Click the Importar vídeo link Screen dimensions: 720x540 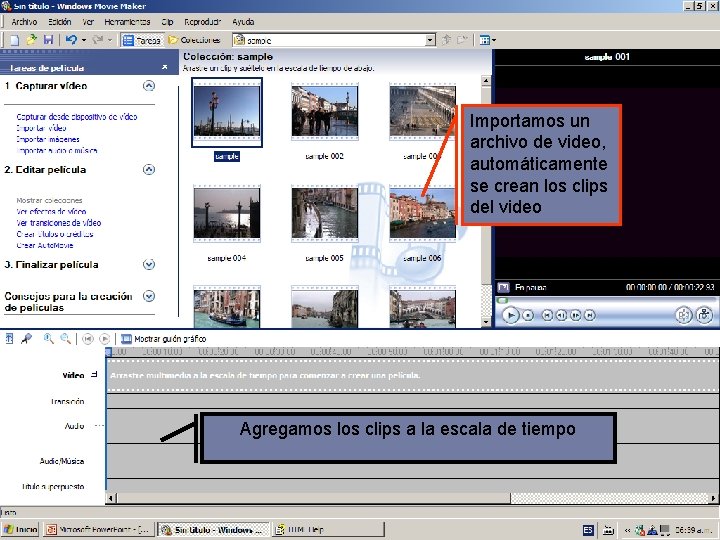[41, 128]
